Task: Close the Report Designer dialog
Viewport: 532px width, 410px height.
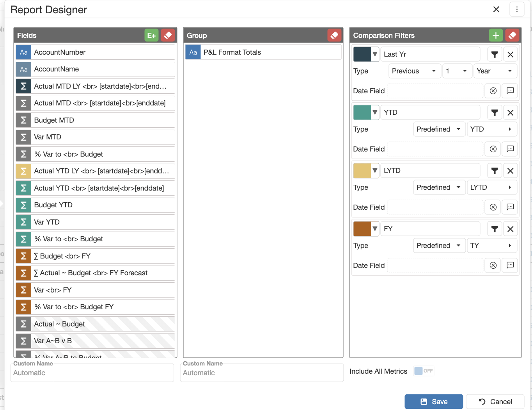Action: (496, 9)
